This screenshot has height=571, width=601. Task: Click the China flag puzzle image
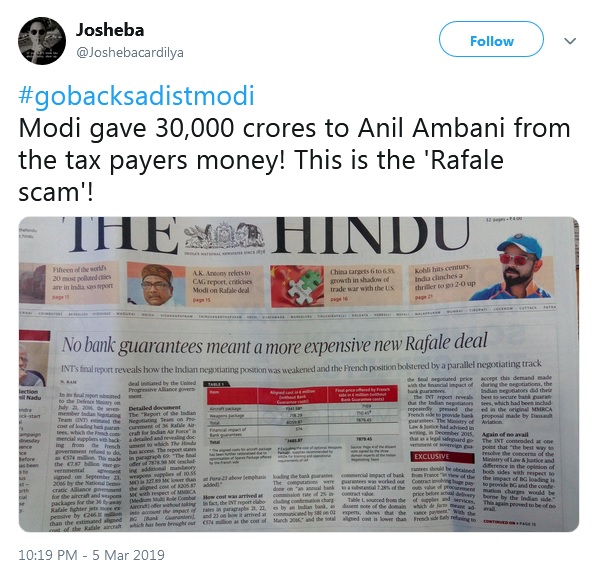coord(297,286)
